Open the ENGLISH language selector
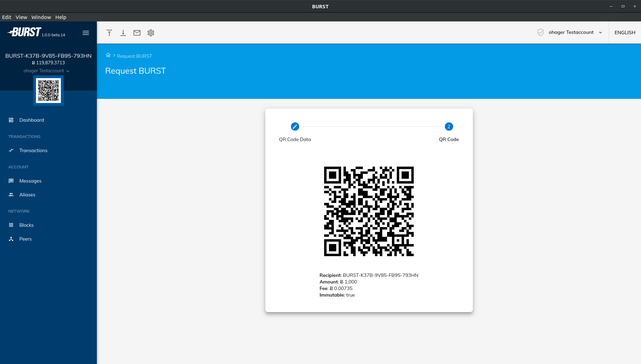Viewport: 641px width, 364px height. pos(625,32)
